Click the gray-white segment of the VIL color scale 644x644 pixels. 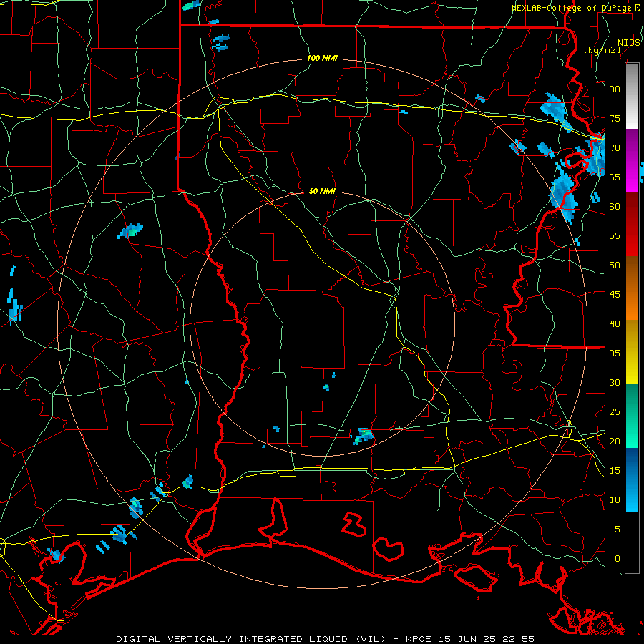point(632,96)
